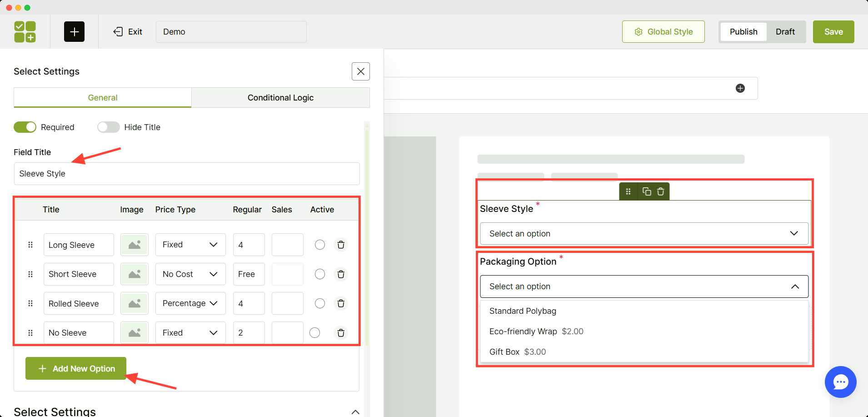This screenshot has height=417, width=868.
Task: Click the round plus icon in top bar
Action: 740,88
